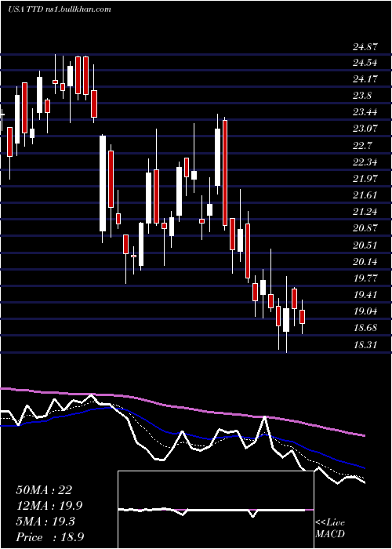Screen dimensions: 392x549
Task: Click the 22.34 price axis label
Action: click(365, 162)
